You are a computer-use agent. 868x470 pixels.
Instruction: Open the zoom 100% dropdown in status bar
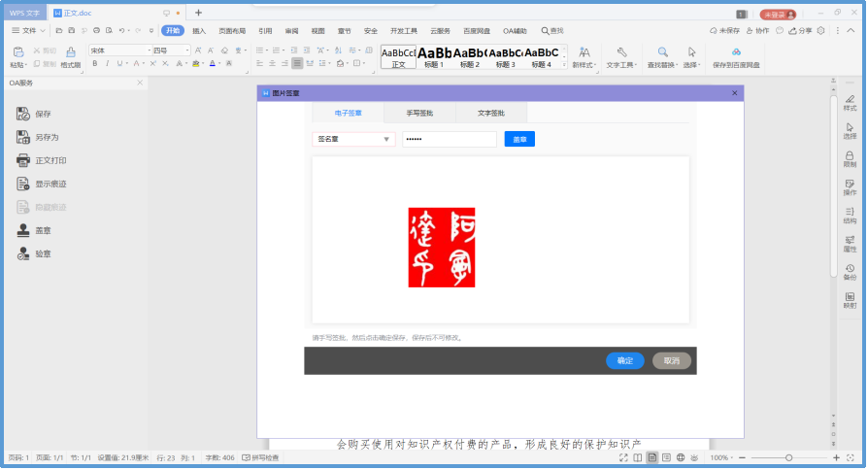(x=721, y=457)
